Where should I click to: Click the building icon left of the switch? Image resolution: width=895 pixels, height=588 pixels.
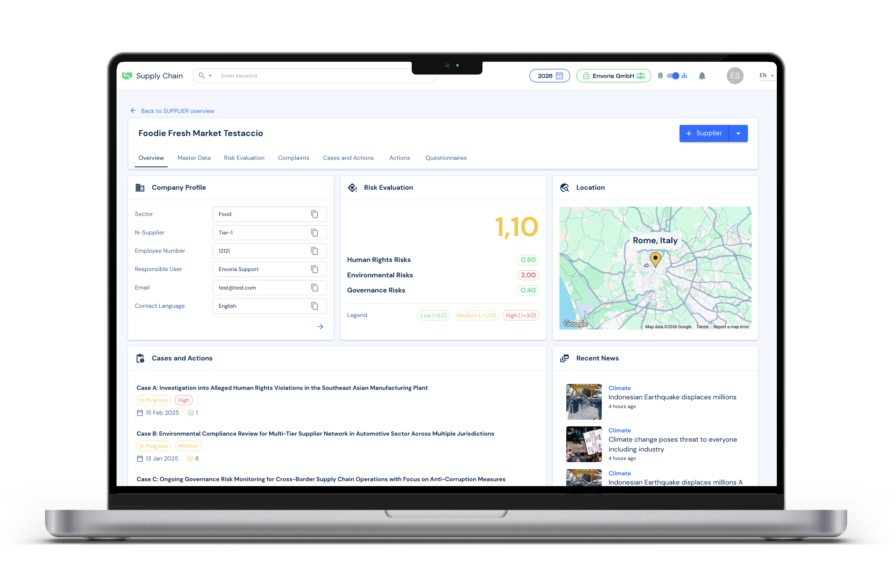[x=660, y=76]
